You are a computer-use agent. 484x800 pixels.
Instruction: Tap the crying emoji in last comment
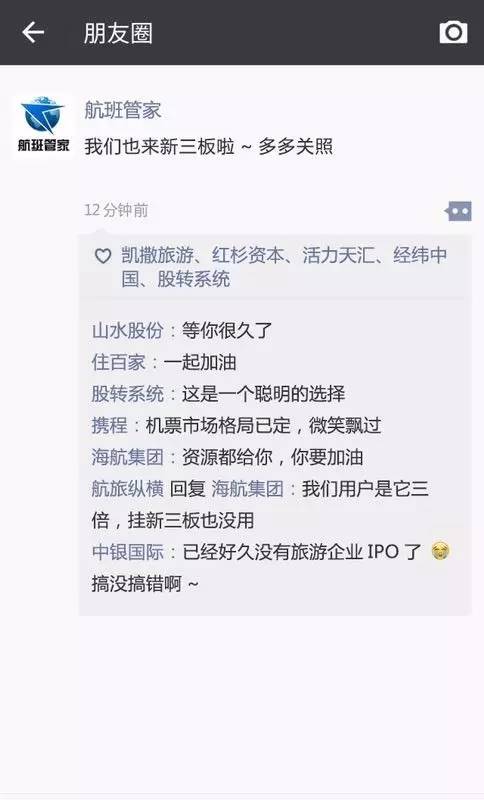[x=441, y=551]
